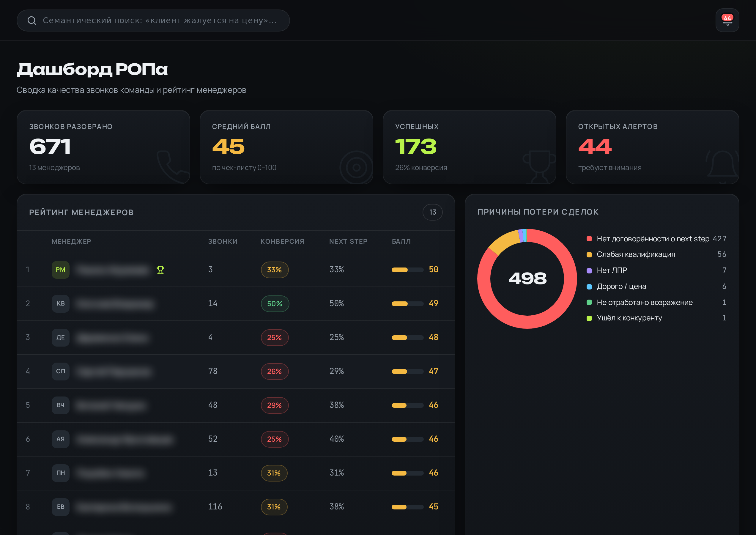Click the 78 calls cell for СП
The width and height of the screenshot is (756, 535).
213,371
